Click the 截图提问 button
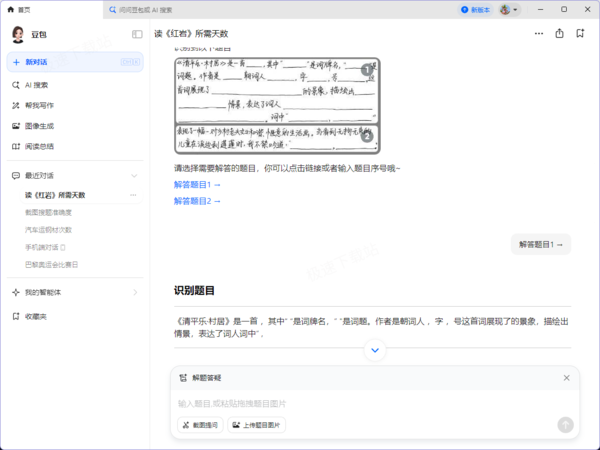Image resolution: width=600 pixels, height=450 pixels. (x=200, y=425)
